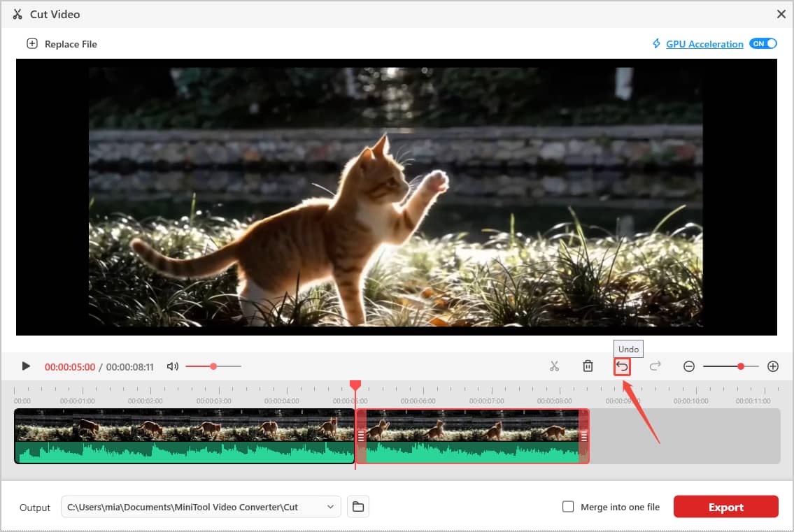Click the right trim handle of the second clip
794x532 pixels.
coord(584,436)
